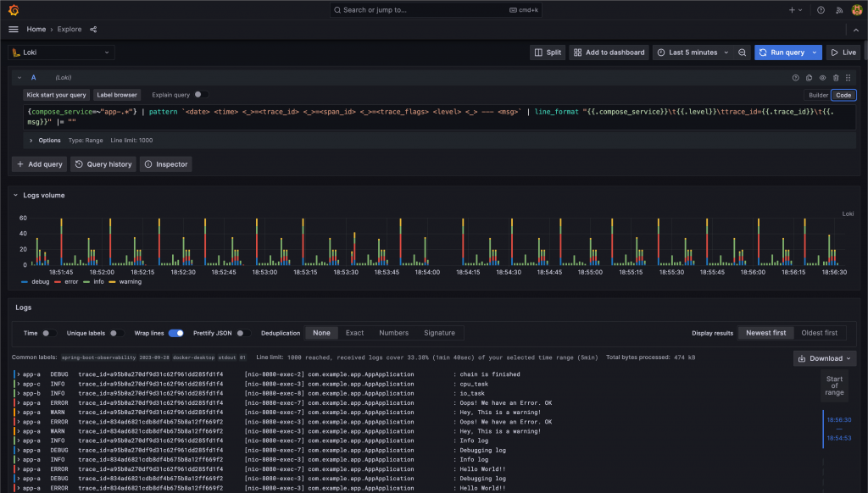Collapse the top bar with chevron icon
The image size is (868, 493).
coord(856,30)
